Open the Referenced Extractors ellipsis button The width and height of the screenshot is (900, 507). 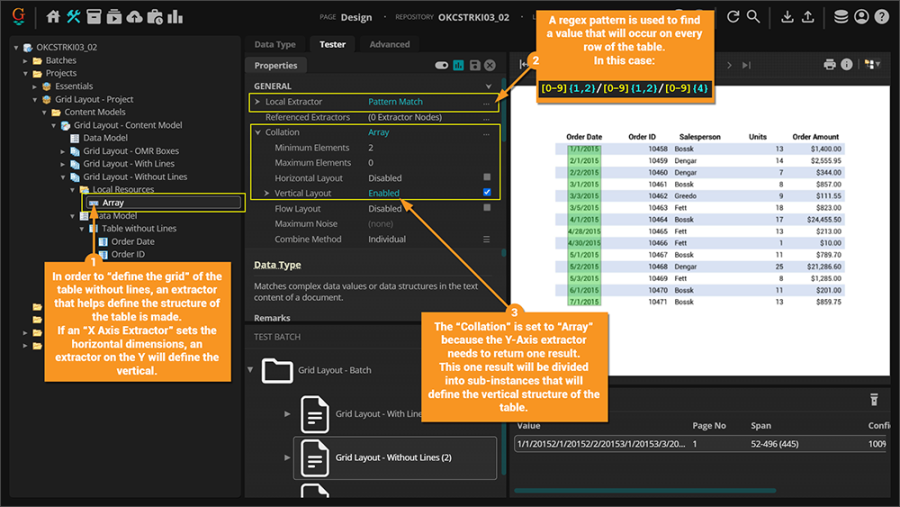click(x=486, y=118)
